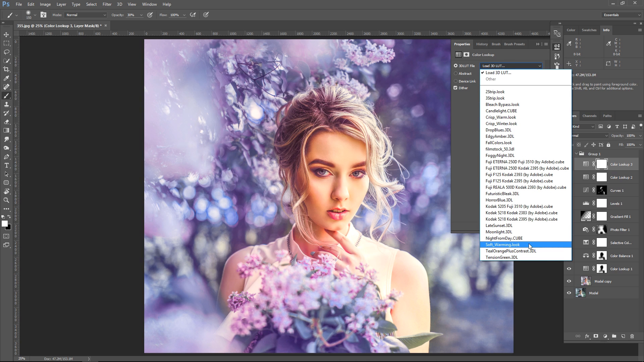Click the brush Opacity value field
This screenshot has height=362, width=644.
pos(131,15)
